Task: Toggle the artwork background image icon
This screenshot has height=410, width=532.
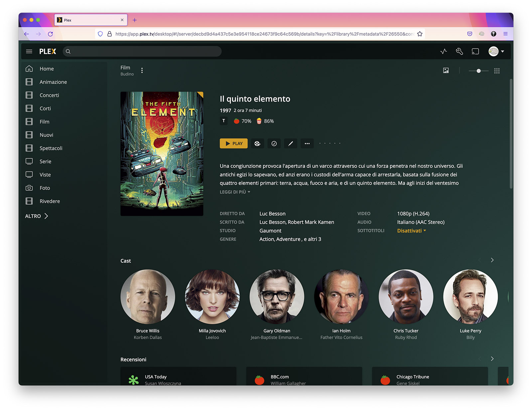Action: 446,70
